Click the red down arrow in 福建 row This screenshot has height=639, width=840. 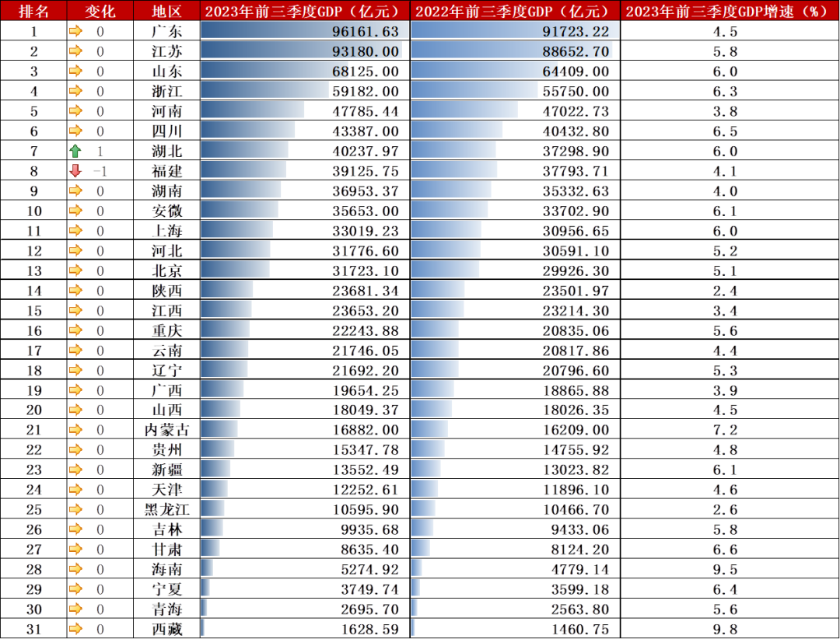tap(75, 171)
